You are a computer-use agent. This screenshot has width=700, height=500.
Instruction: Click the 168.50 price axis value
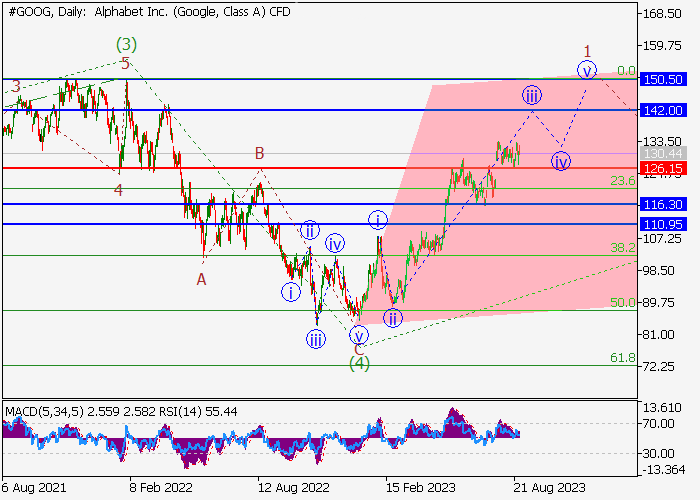pos(662,13)
